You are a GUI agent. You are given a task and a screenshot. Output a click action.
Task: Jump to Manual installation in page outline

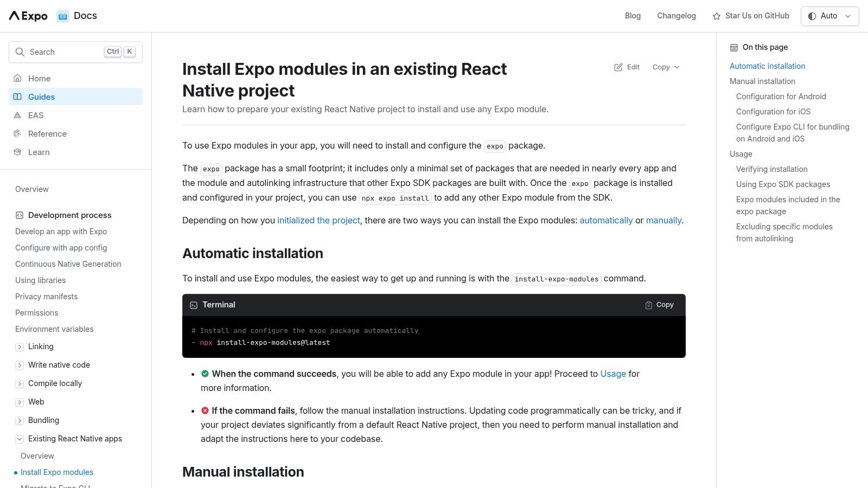click(x=762, y=81)
